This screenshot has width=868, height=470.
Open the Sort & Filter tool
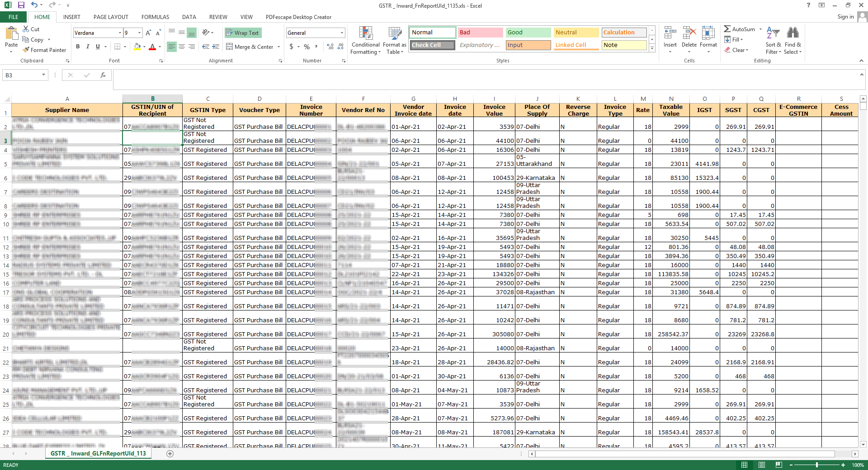click(773, 33)
